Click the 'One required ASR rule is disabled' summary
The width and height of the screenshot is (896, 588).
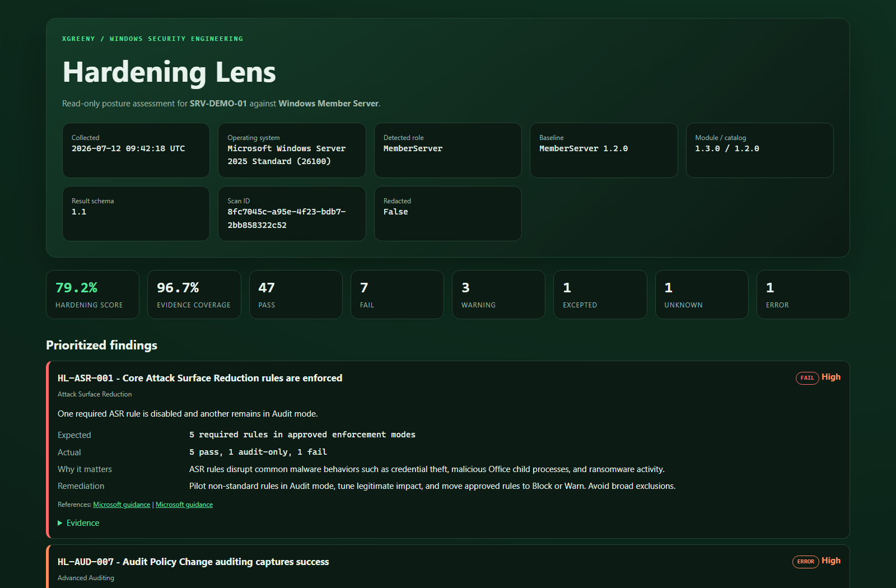click(188, 414)
